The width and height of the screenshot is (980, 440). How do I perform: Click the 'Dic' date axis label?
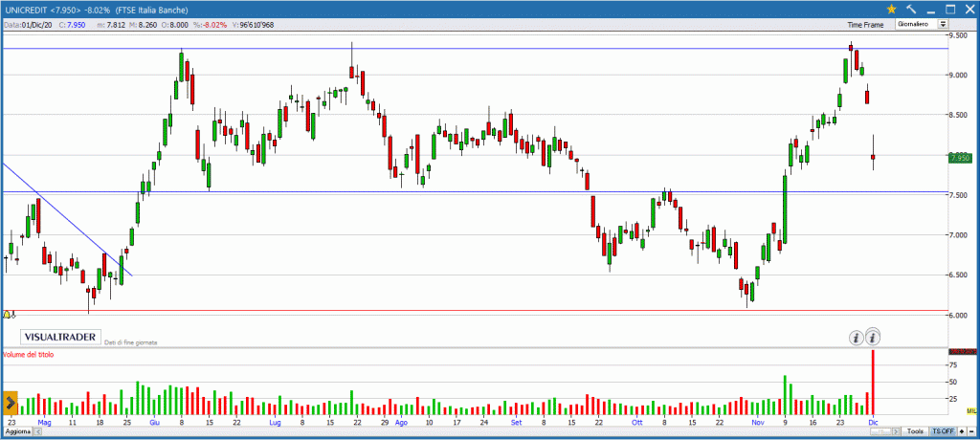[x=873, y=423]
